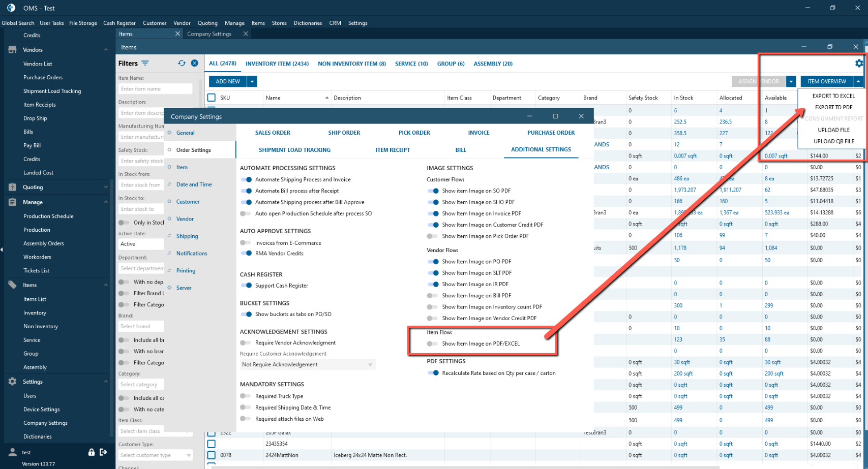The image size is (868, 469).
Task: Choose Upload QB File option
Action: 834,141
